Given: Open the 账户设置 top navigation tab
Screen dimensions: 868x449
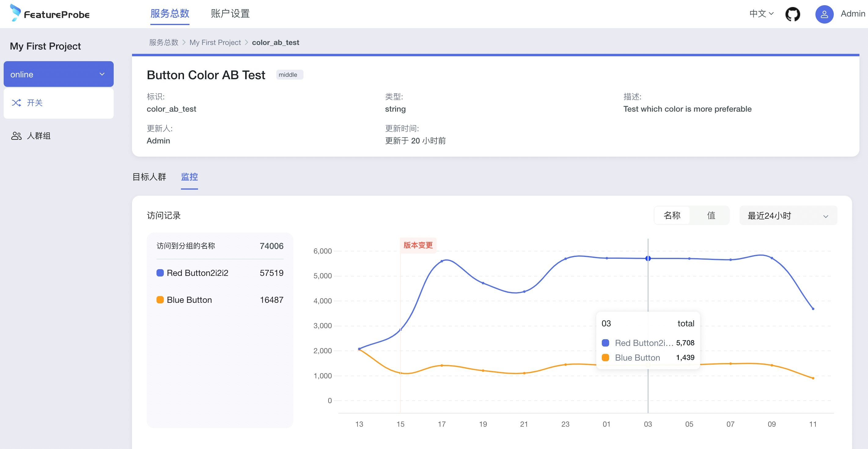Looking at the screenshot, I should [x=230, y=13].
